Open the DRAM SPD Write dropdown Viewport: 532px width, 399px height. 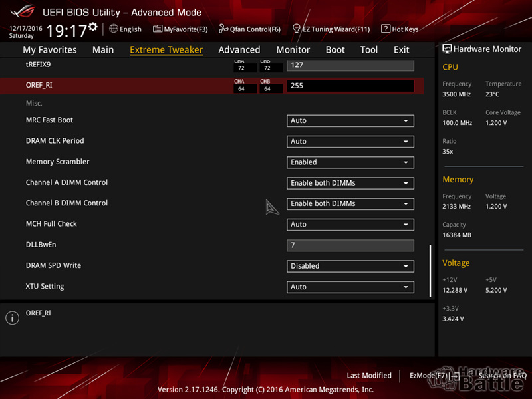coord(350,266)
